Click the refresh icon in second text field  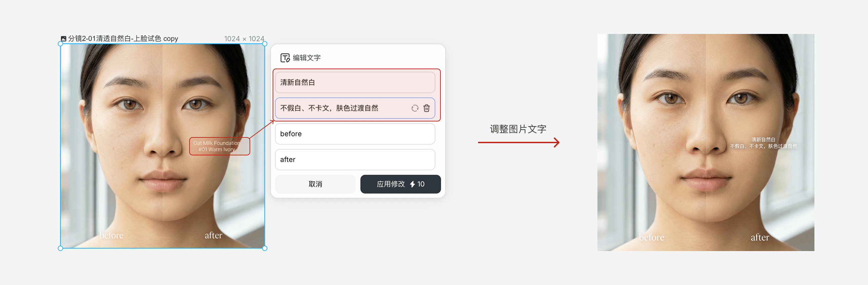pos(415,108)
